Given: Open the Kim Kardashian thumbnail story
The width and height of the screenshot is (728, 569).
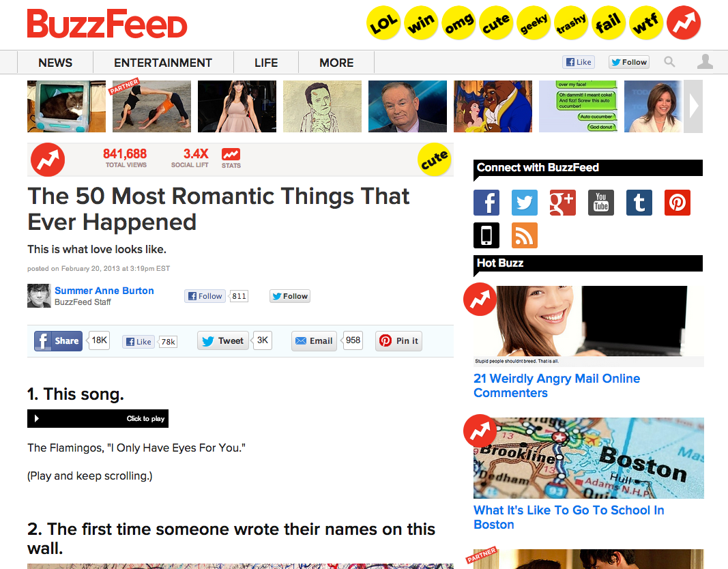Looking at the screenshot, I should tap(237, 106).
